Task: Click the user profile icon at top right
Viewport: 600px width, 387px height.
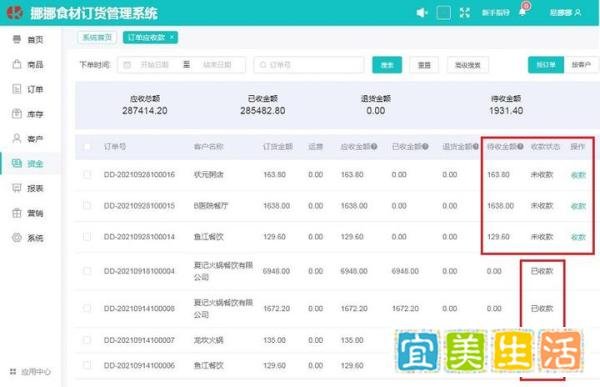Action: tap(578, 12)
